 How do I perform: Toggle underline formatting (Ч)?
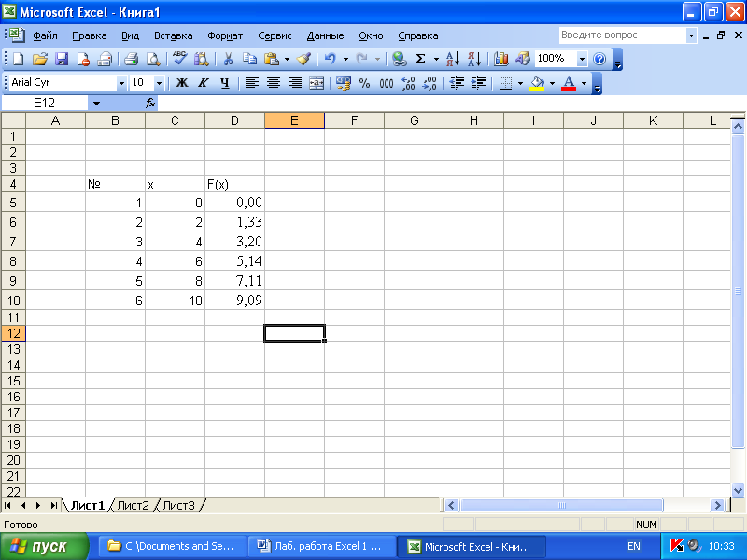pyautogui.click(x=225, y=83)
